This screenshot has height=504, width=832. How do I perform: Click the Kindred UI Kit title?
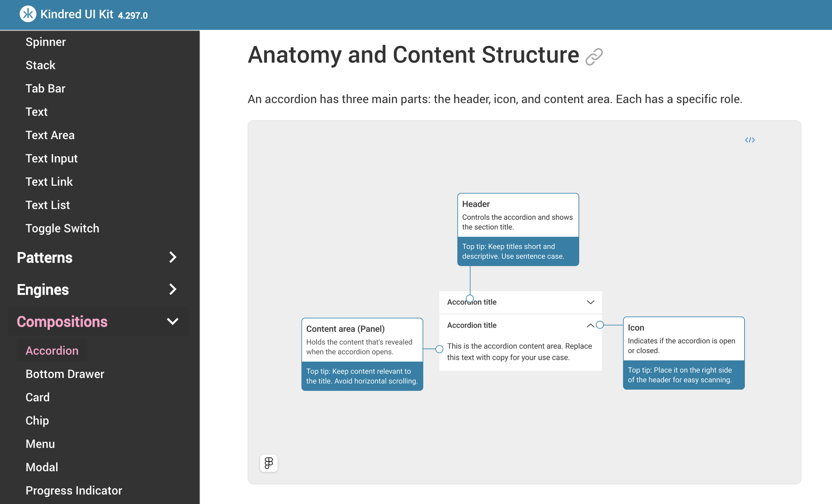tap(77, 14)
